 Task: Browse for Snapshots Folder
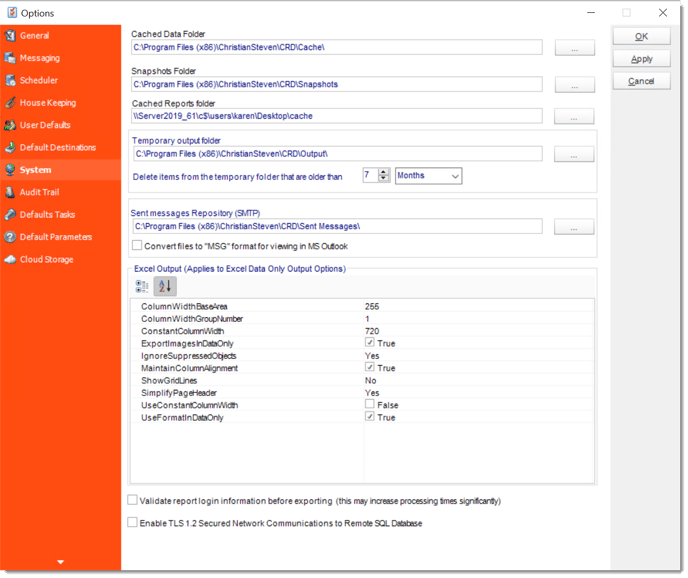click(x=574, y=84)
